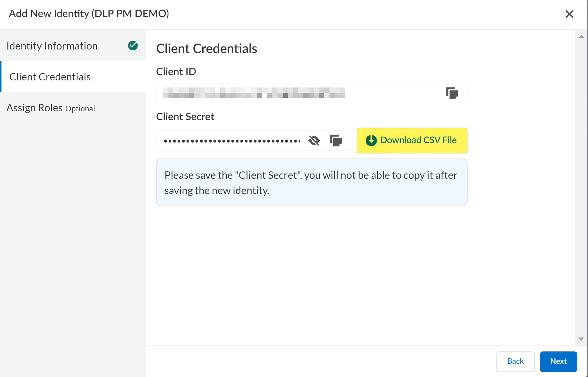The width and height of the screenshot is (588, 377).
Task: Select the Client Credentials step
Action: [50, 77]
